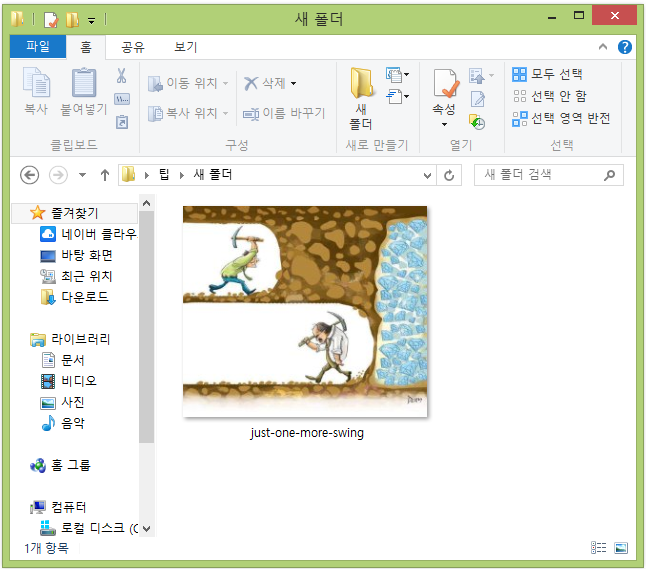Screen dimensions: 646x569
Task: Select Computer (컴퓨터) in sidebar
Action: 58,507
